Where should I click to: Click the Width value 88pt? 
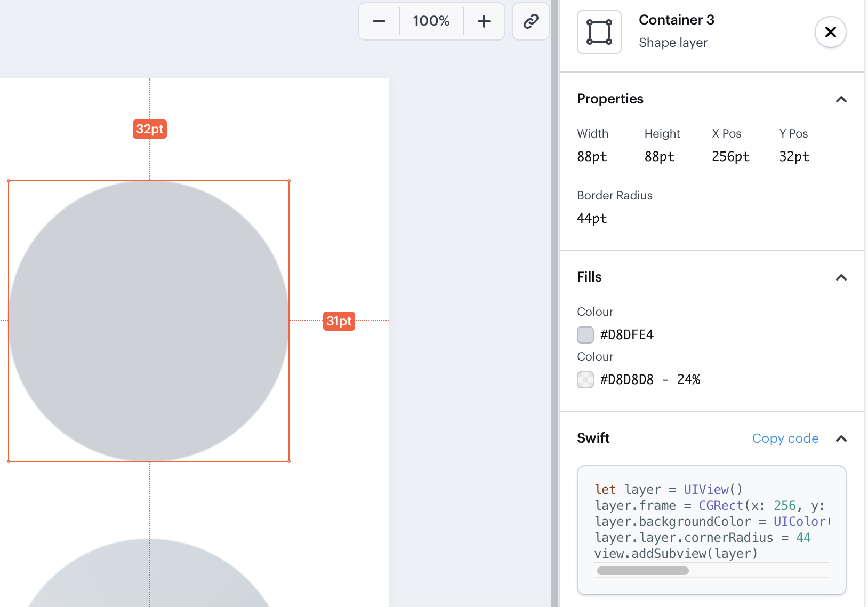pyautogui.click(x=592, y=157)
